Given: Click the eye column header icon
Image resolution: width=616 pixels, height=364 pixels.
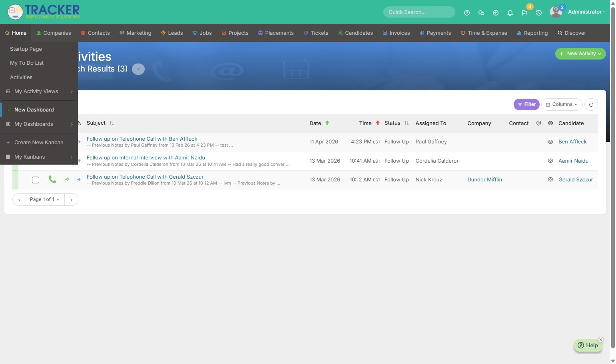Looking at the screenshot, I should pos(550,123).
